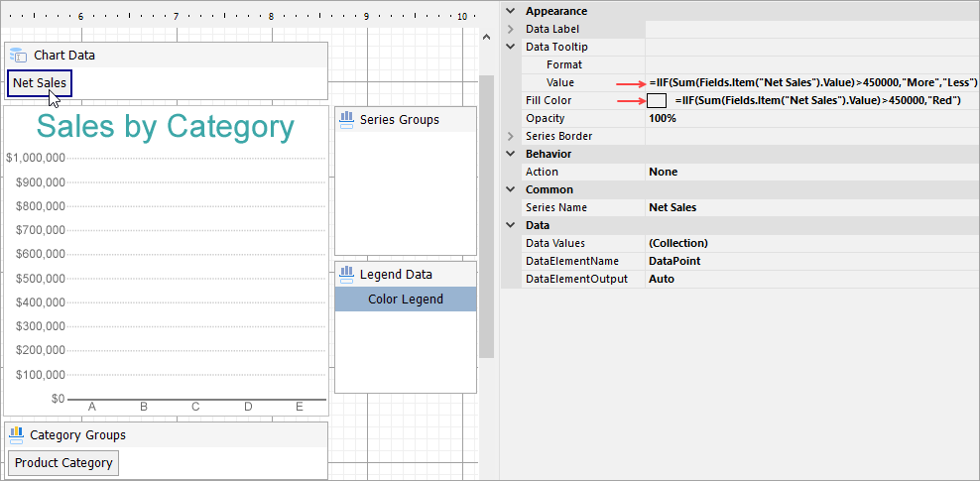Click the Category Groups header text
The height and width of the screenshot is (481, 980).
click(x=77, y=434)
